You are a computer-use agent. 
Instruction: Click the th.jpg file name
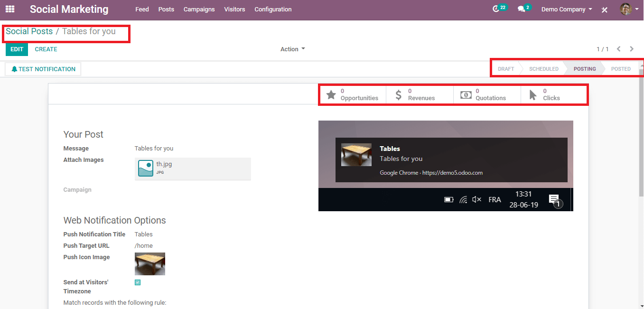click(164, 164)
